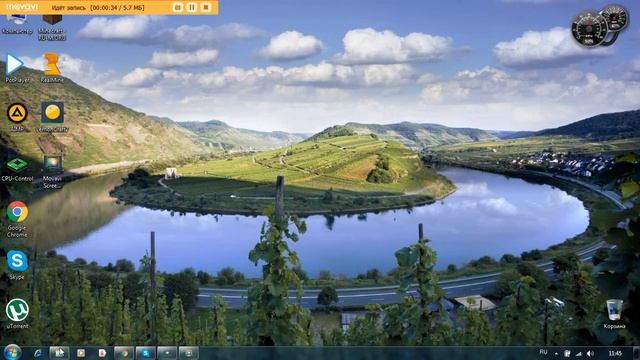Click the red document icon on taskbar
The width and height of the screenshot is (640, 360).
[x=102, y=353]
